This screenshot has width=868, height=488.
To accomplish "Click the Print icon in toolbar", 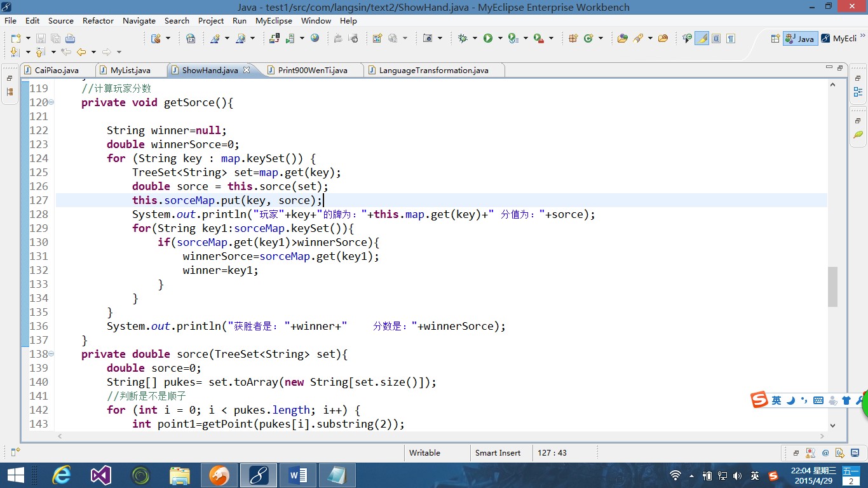I will pyautogui.click(x=70, y=38).
